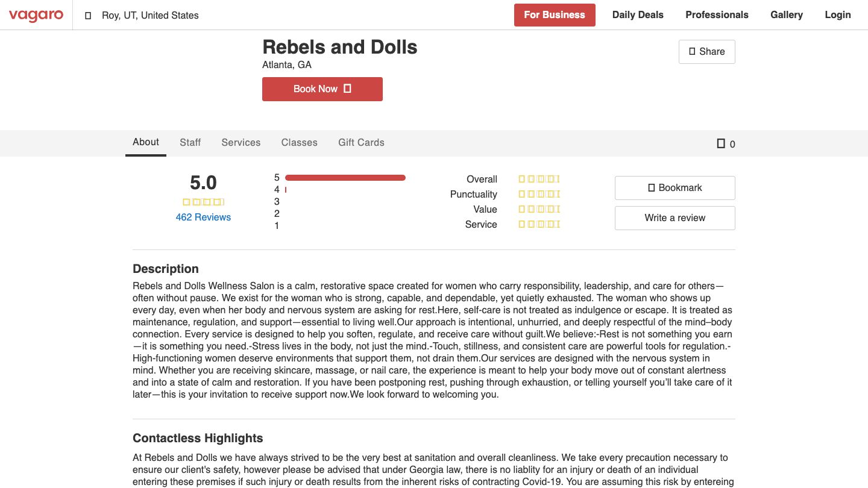
Task: Click the red 5-star rating distribution bar
Action: pyautogui.click(x=345, y=177)
